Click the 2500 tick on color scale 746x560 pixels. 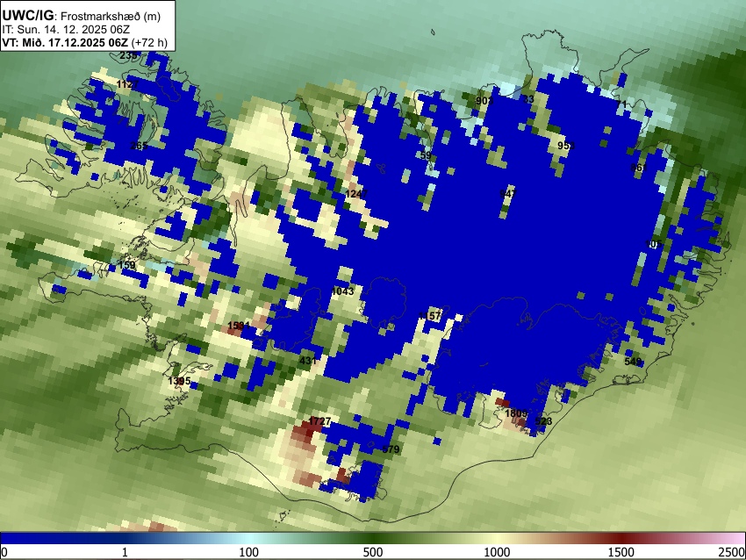(x=732, y=552)
